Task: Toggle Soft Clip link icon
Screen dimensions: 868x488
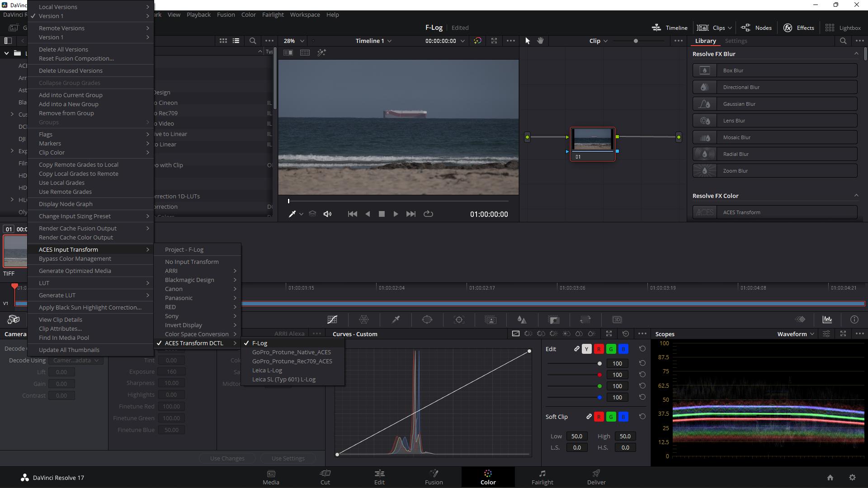Action: pos(589,417)
